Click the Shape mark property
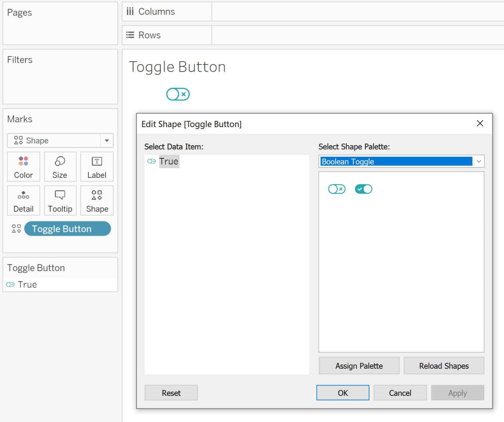 97,201
